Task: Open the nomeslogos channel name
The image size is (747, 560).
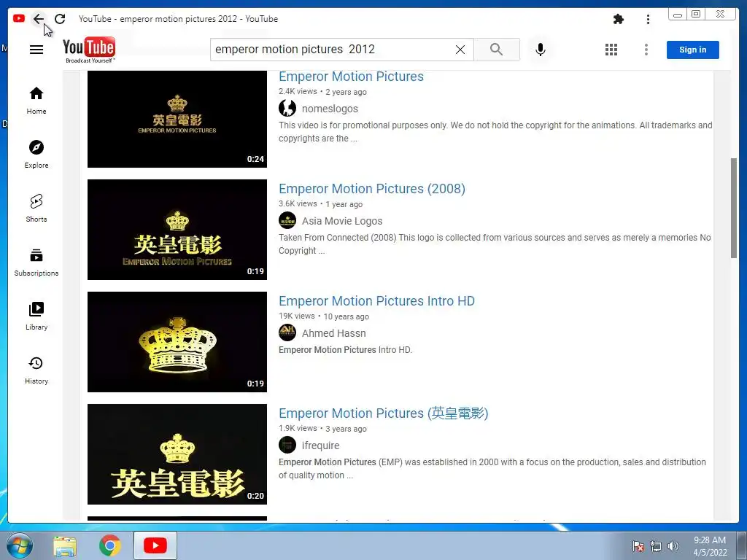Action: point(330,109)
